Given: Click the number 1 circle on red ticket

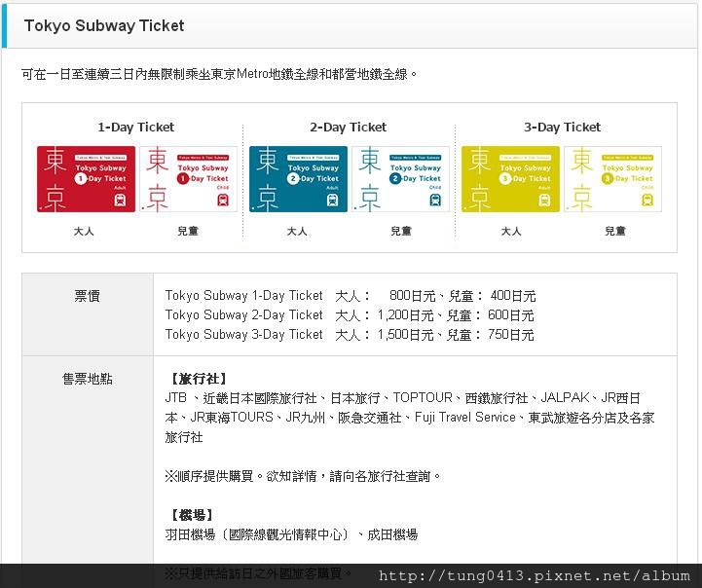Looking at the screenshot, I should (81, 178).
